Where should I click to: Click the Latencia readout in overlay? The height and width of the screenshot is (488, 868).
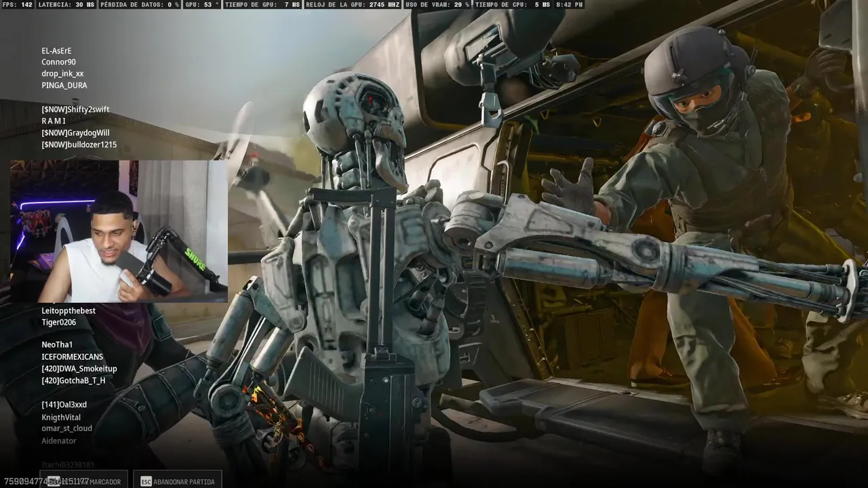pos(66,5)
